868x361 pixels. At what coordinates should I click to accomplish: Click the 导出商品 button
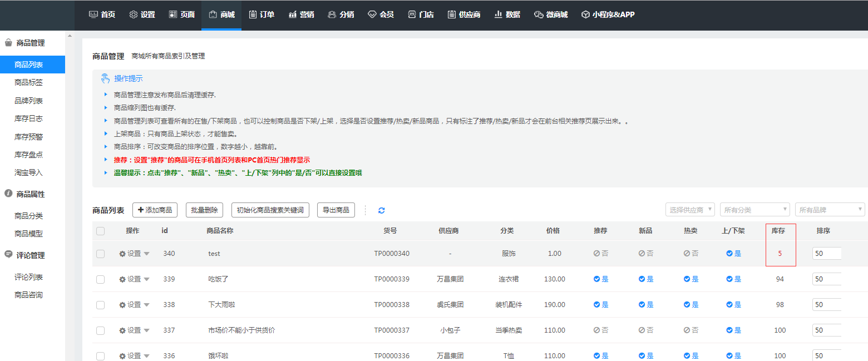click(x=336, y=210)
